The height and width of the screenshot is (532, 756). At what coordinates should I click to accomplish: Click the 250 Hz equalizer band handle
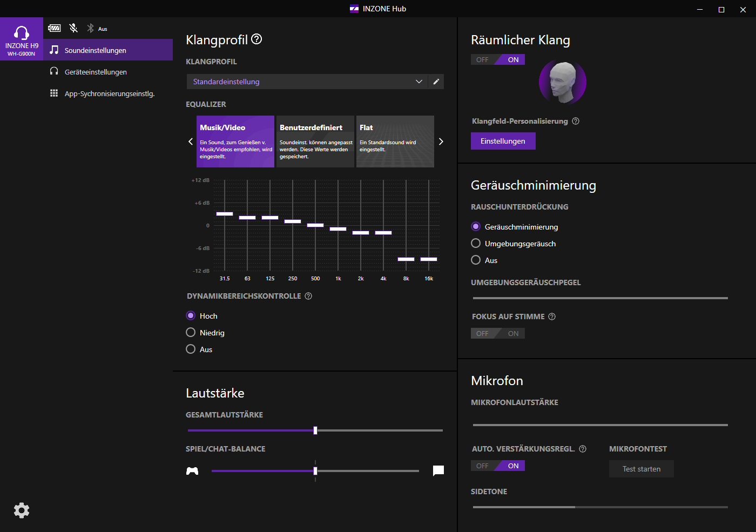click(x=293, y=221)
